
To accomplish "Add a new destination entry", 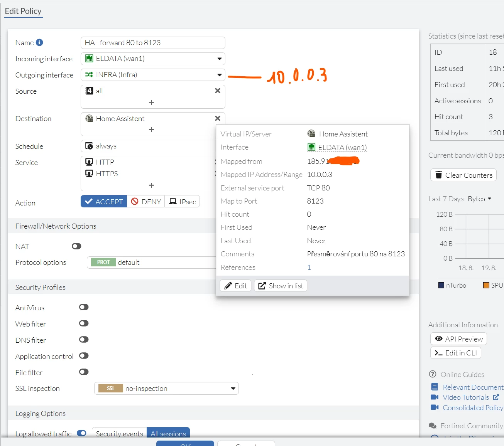I will (x=151, y=130).
